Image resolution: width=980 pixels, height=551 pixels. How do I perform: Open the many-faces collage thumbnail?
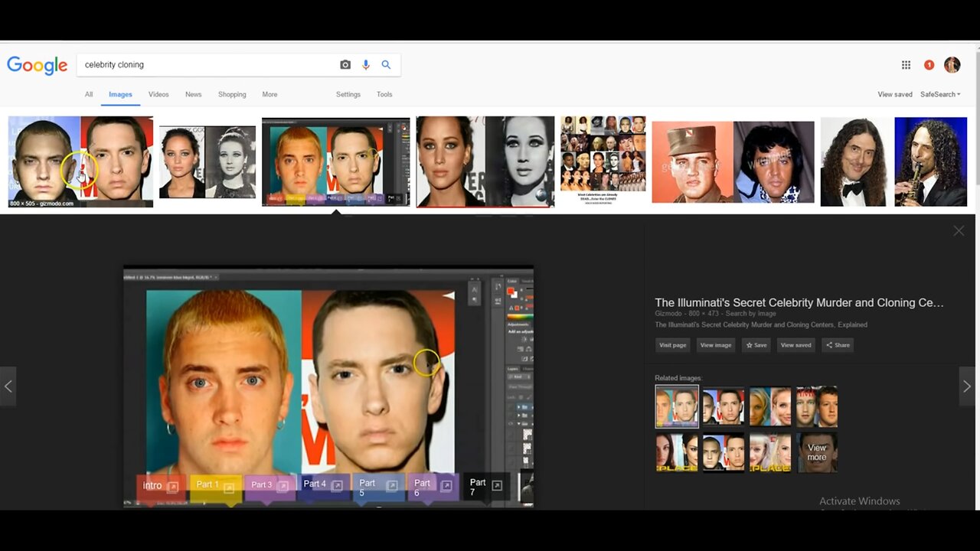(603, 159)
